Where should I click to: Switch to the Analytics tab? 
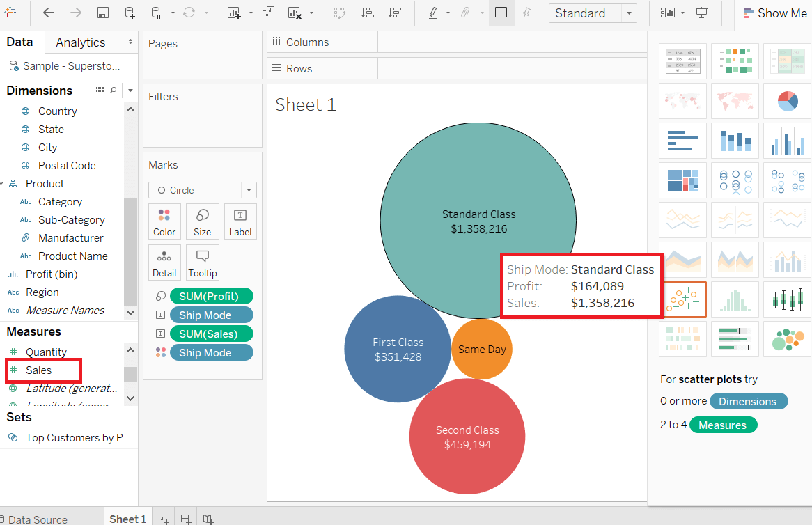tap(80, 42)
